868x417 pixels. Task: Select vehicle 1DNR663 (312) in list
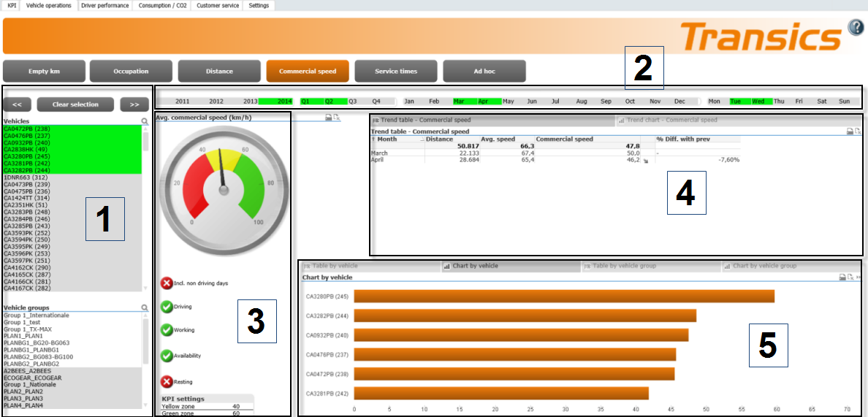point(26,177)
